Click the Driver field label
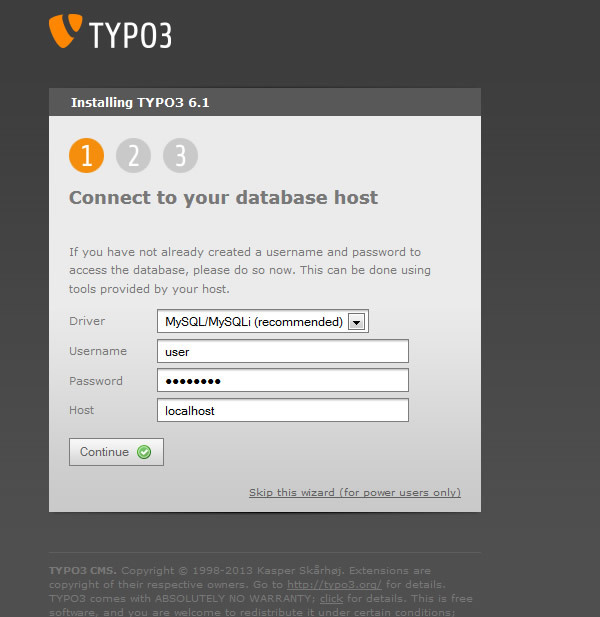The height and width of the screenshot is (617, 600). [87, 321]
